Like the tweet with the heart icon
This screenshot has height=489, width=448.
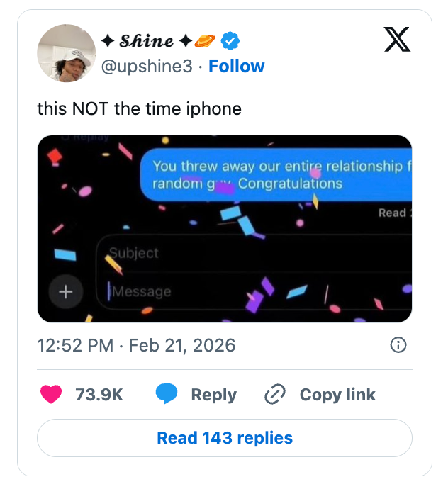(51, 395)
